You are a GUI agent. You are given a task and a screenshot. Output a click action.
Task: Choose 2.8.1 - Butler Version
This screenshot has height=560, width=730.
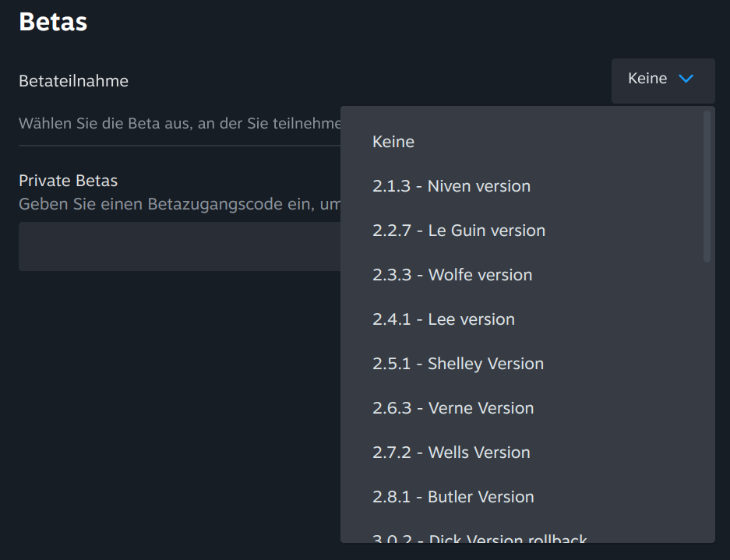[453, 497]
